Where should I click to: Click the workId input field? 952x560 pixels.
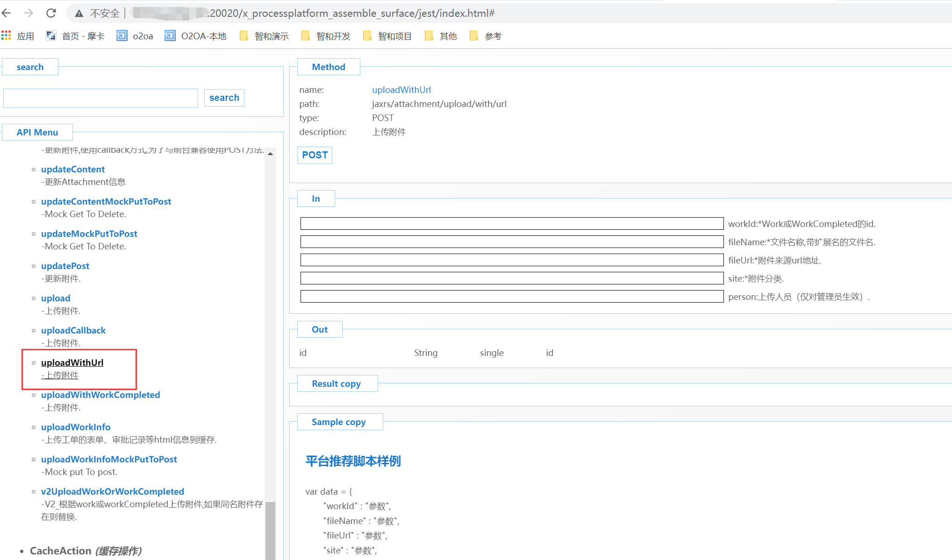pos(512,224)
